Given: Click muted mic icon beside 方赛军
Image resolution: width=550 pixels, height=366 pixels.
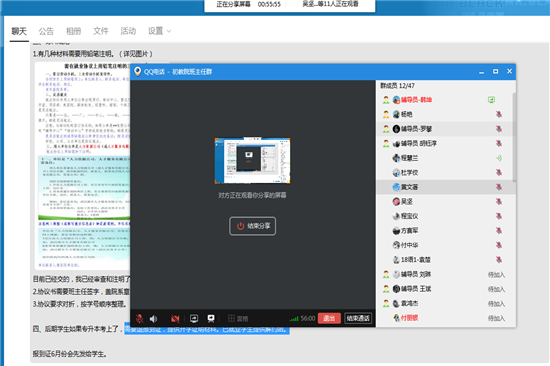Looking at the screenshot, I should pos(499,231).
